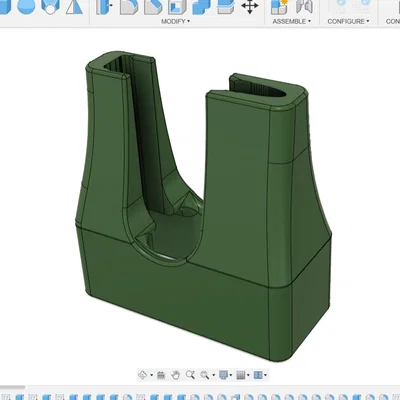
Task: Click the Viewports layout icon
Action: tap(258, 375)
